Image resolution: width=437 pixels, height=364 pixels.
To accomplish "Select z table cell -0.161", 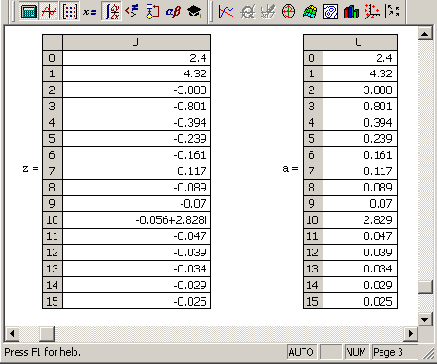I will point(136,155).
